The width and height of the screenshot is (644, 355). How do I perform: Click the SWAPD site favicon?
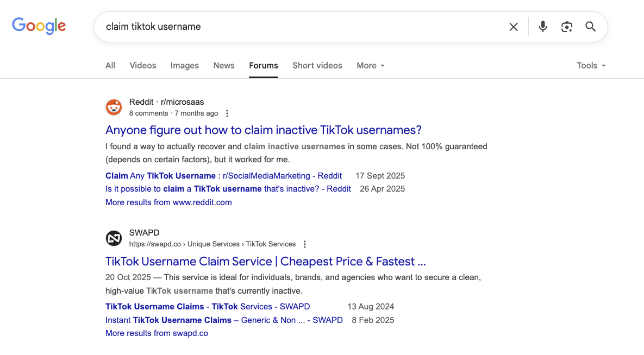coord(114,238)
